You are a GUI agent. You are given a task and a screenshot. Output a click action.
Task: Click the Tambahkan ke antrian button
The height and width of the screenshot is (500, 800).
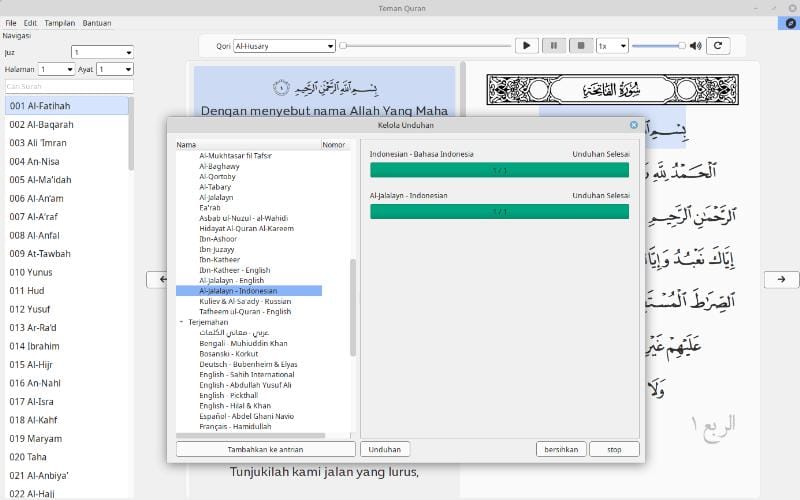click(265, 449)
